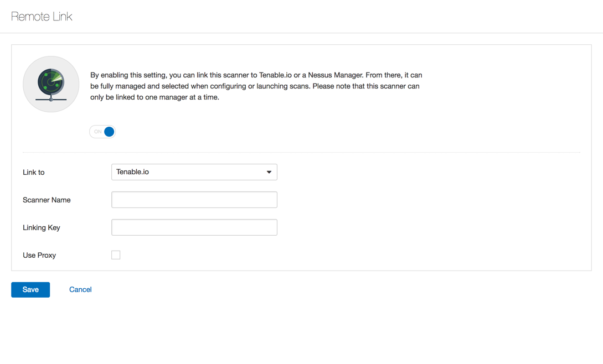
Task: Click the Remote Link page heading
Action: click(x=42, y=17)
